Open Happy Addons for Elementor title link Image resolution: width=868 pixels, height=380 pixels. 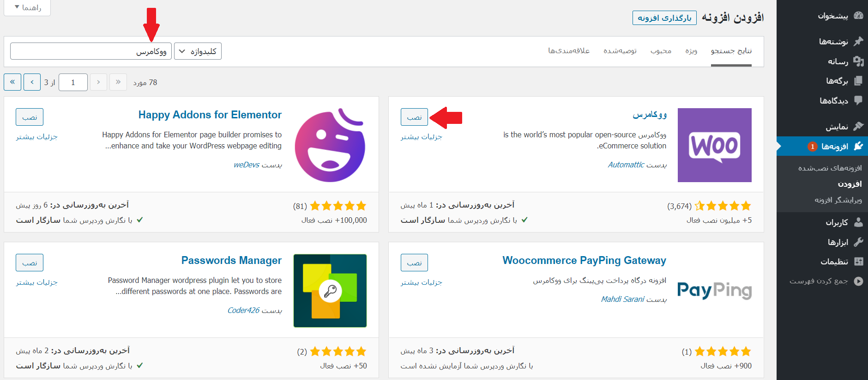click(210, 115)
